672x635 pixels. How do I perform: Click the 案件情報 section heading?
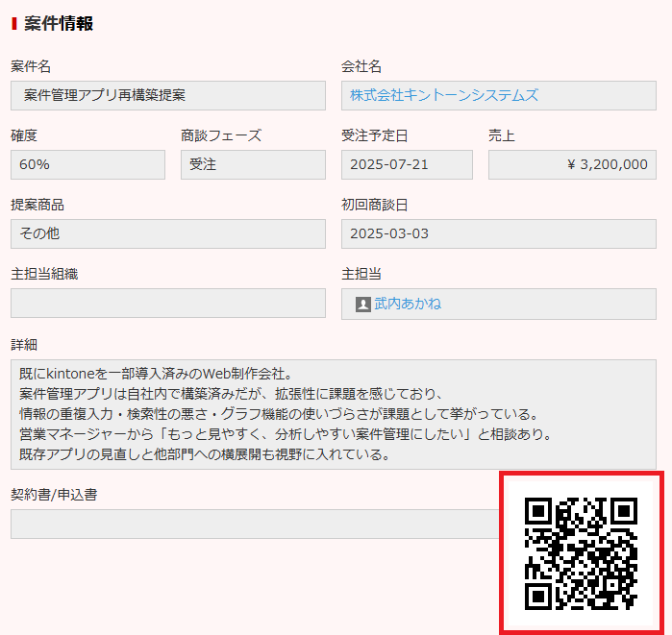click(59, 24)
